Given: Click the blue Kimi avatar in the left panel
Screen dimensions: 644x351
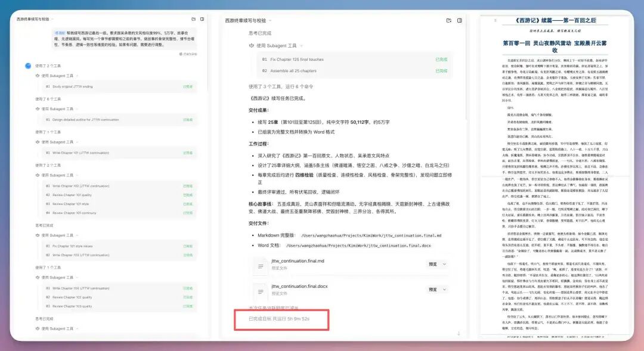Looking at the screenshot, I should (28, 66).
